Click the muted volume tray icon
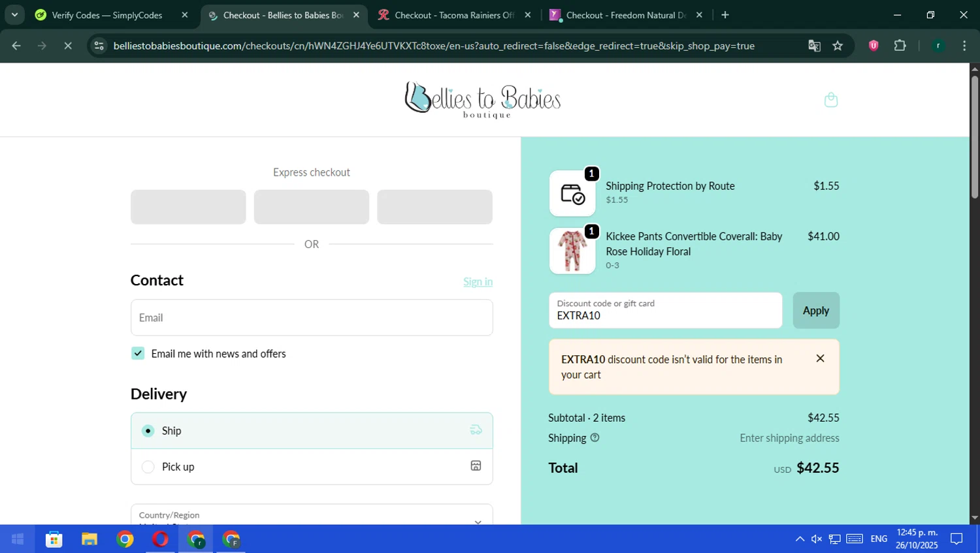Screen dimensions: 980x553 coord(817,539)
